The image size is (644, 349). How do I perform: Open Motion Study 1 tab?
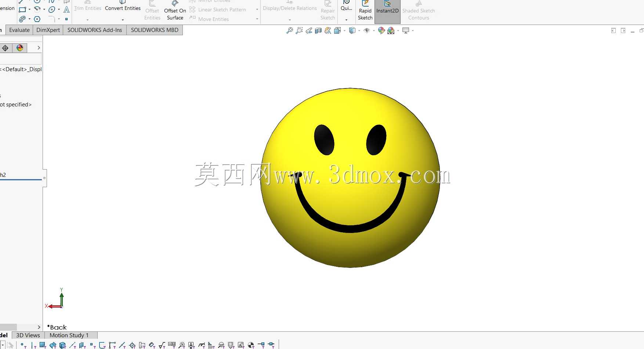pos(69,335)
